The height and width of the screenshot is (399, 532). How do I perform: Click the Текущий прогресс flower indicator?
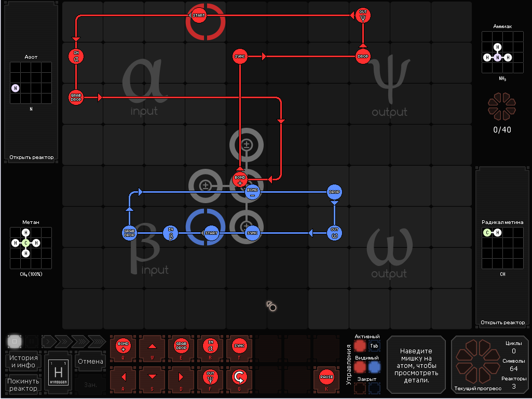click(x=478, y=362)
